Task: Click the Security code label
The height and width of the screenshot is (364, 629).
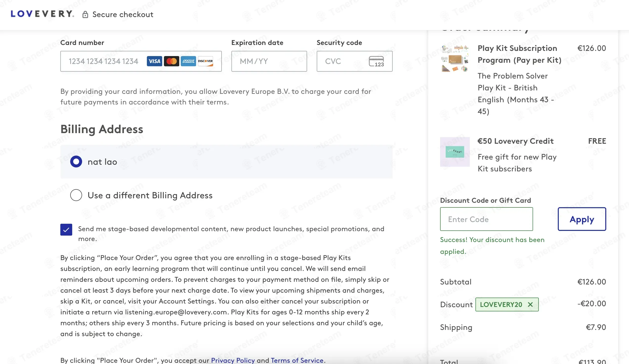Action: click(339, 43)
